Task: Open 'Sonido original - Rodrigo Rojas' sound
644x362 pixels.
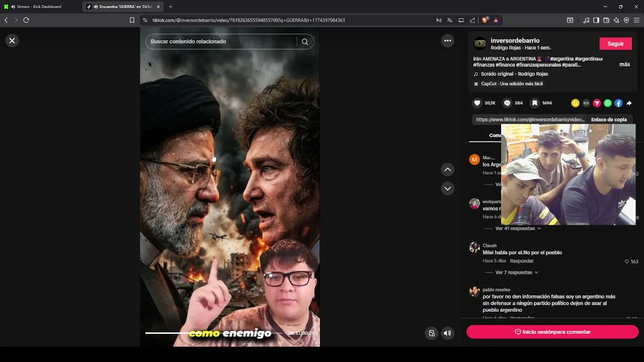Action: (x=514, y=74)
